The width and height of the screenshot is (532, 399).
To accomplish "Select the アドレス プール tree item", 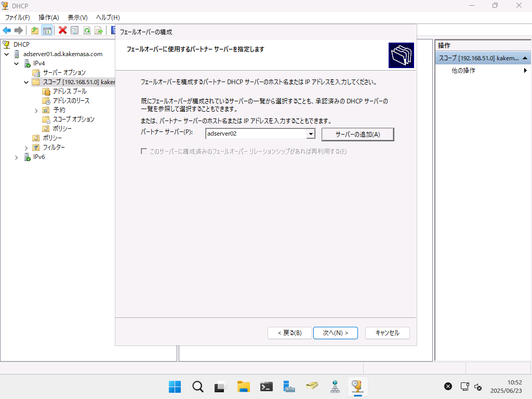I will (x=70, y=91).
